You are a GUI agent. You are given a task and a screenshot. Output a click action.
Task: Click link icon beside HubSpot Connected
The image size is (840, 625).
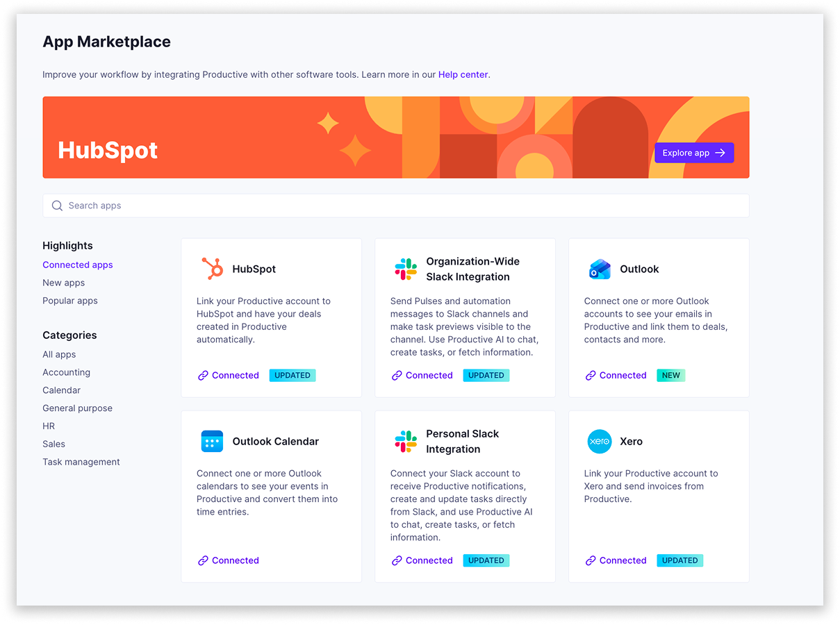point(203,375)
